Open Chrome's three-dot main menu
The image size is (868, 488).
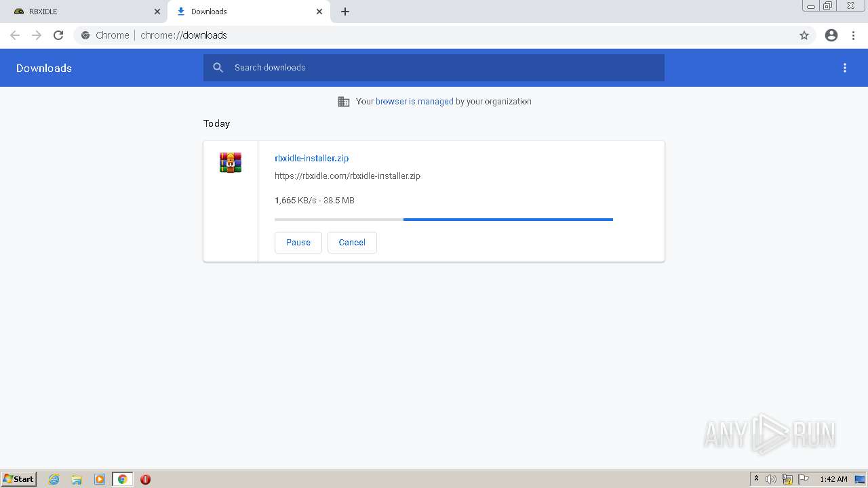[854, 35]
